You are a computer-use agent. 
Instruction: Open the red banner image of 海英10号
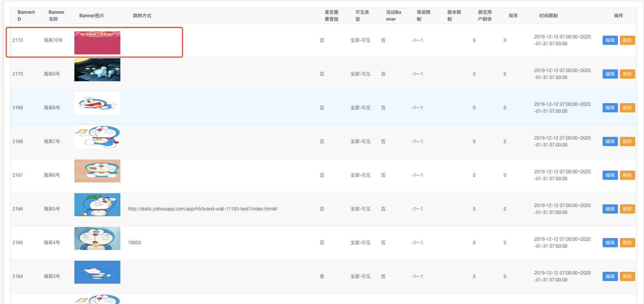coord(97,43)
